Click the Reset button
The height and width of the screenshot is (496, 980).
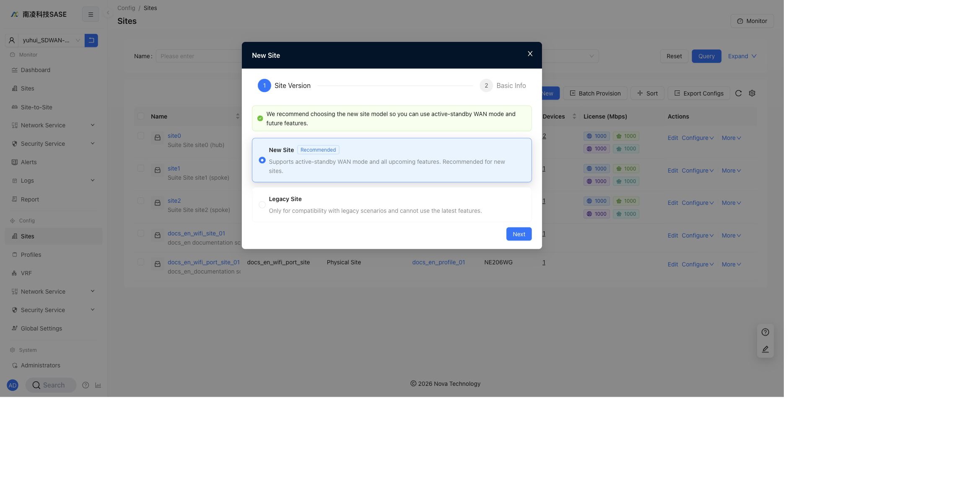point(674,56)
